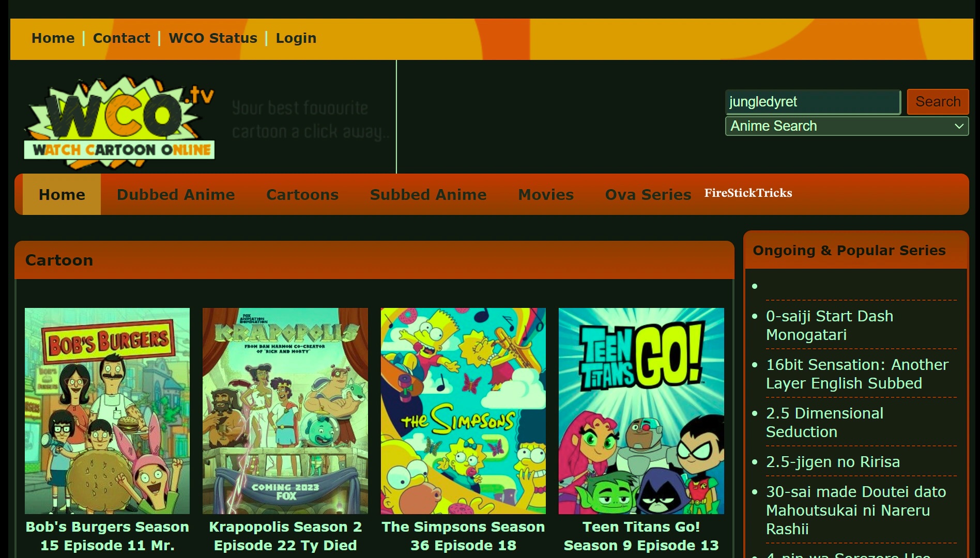
Task: Open the Contact page
Action: [121, 38]
